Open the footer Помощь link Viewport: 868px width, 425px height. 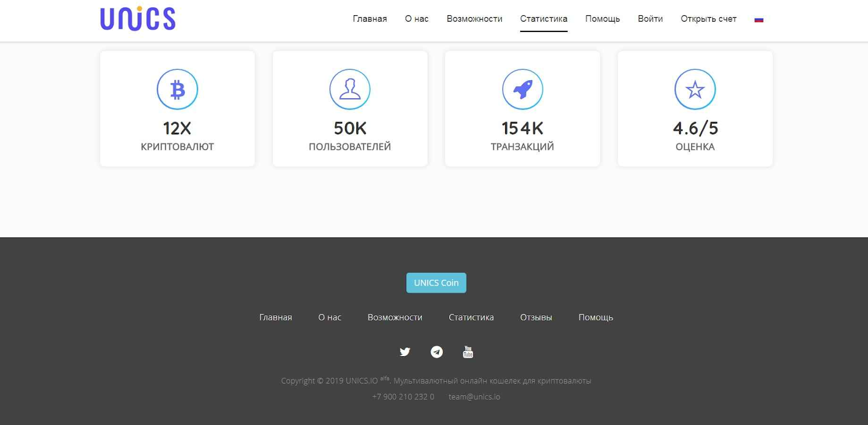[x=596, y=318]
